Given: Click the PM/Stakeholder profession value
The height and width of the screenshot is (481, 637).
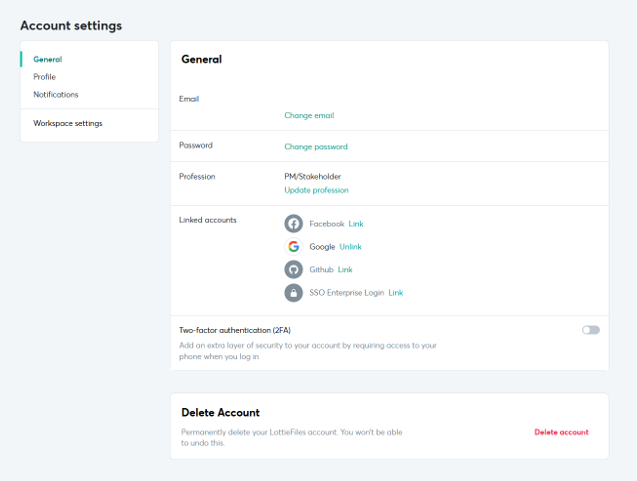Looking at the screenshot, I should pos(312,176).
